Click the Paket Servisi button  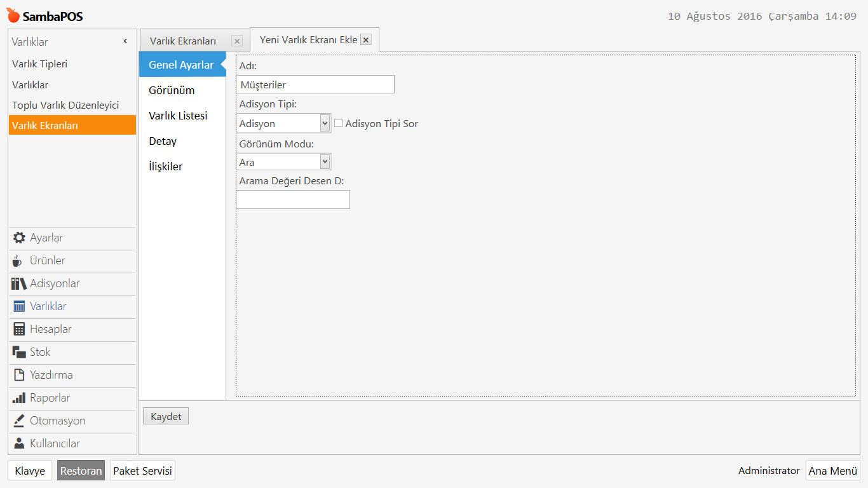point(142,471)
